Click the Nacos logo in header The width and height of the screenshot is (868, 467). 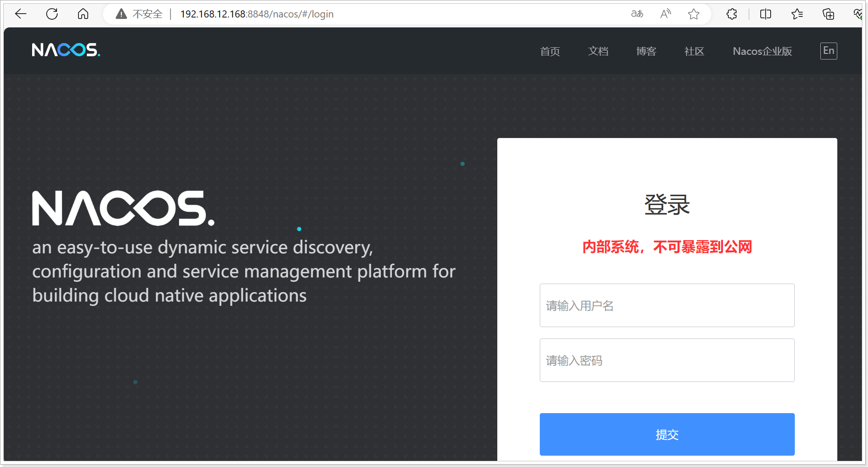[66, 50]
